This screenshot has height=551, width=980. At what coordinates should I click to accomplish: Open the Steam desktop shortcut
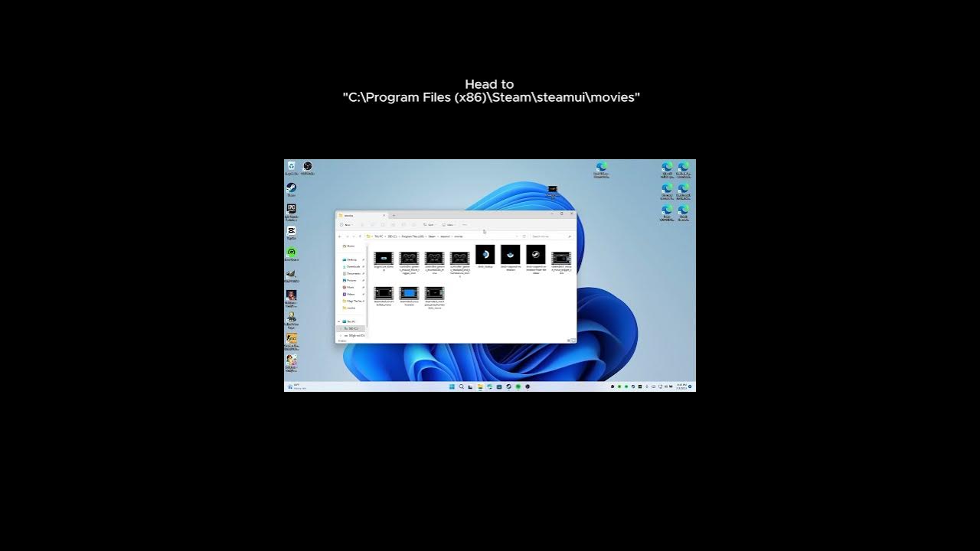292,189
